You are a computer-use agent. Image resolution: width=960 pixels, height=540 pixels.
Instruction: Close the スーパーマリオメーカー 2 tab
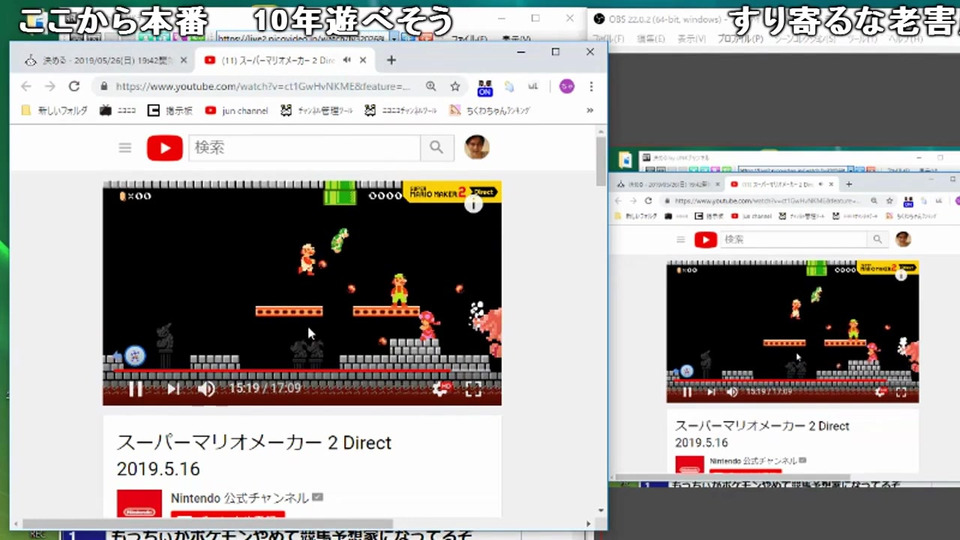pyautogui.click(x=363, y=60)
